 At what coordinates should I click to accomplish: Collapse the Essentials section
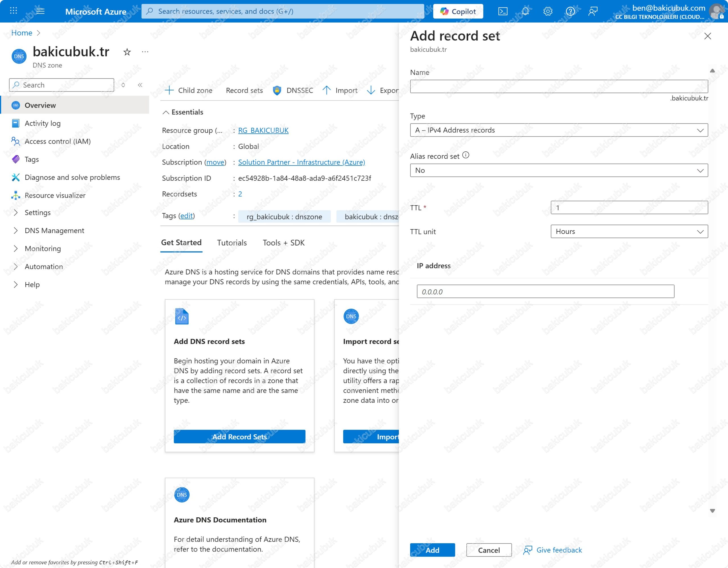click(x=166, y=112)
